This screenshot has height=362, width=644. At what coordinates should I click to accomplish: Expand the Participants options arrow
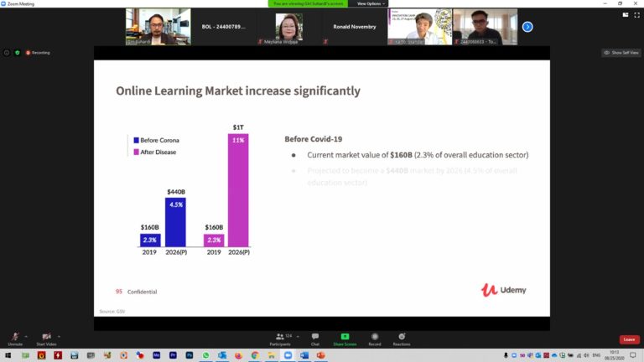click(x=298, y=337)
